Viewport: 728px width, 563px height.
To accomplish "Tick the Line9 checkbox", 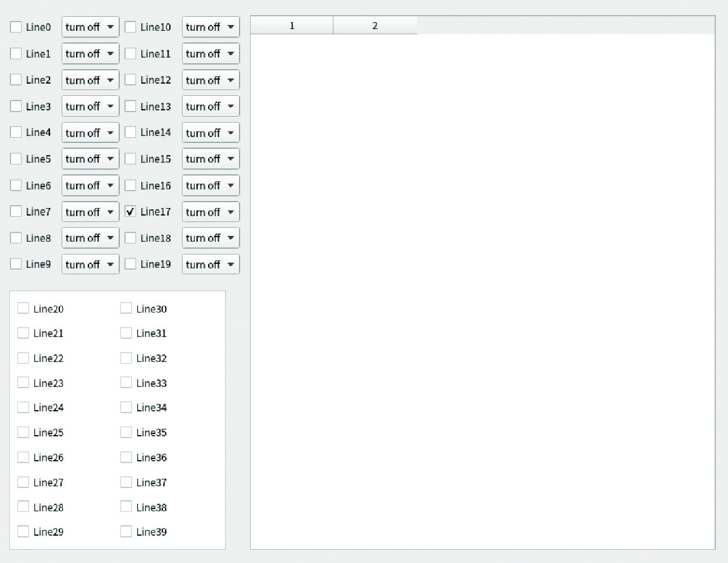I will tap(16, 264).
